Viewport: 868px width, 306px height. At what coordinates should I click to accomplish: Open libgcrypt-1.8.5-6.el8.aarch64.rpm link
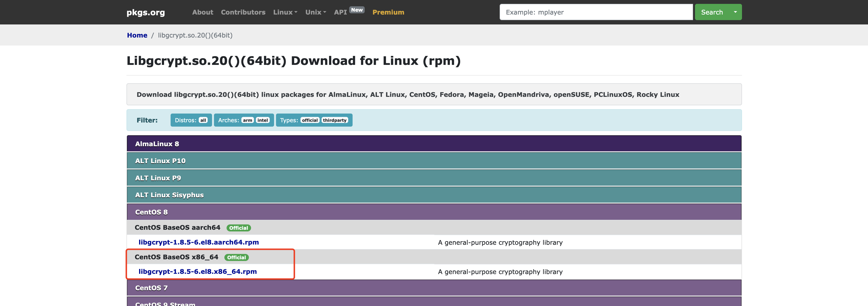coord(198,242)
